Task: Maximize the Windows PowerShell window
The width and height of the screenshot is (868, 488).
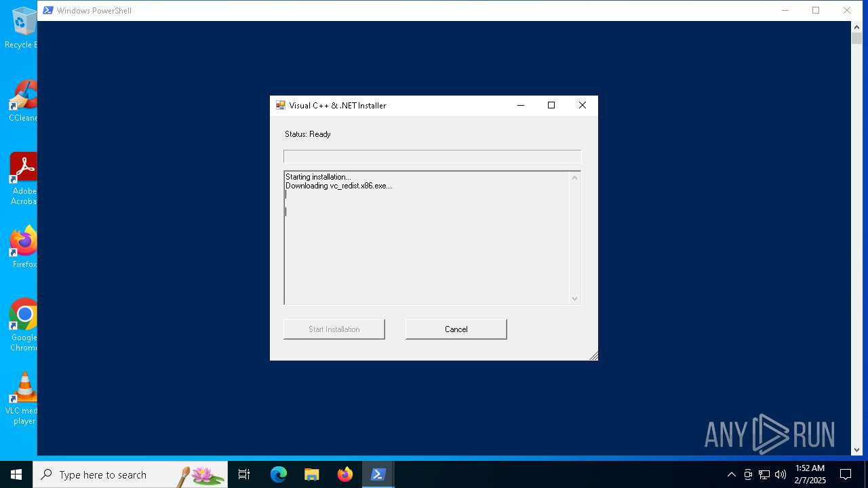Action: point(816,10)
